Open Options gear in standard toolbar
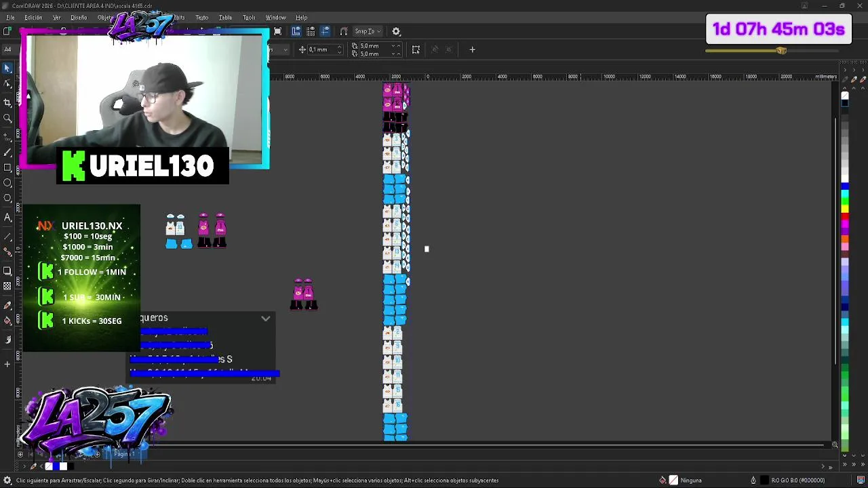This screenshot has height=488, width=868. pyautogui.click(x=397, y=31)
